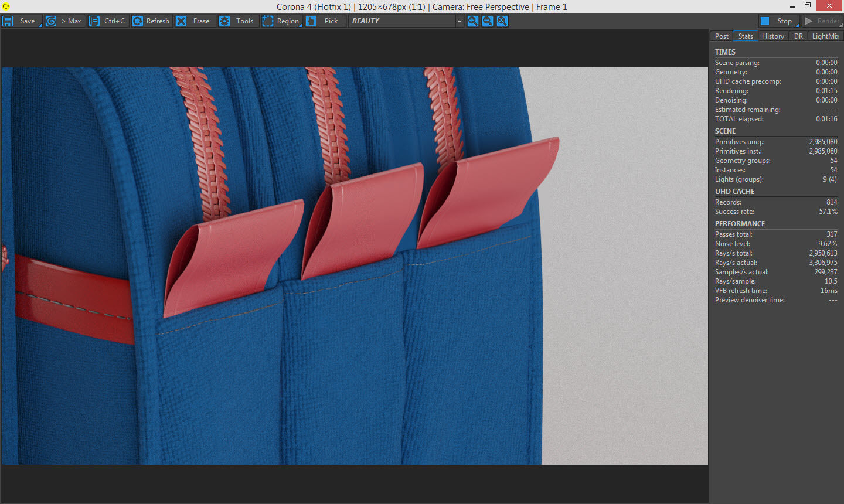Switch to the Post tab

pos(722,36)
